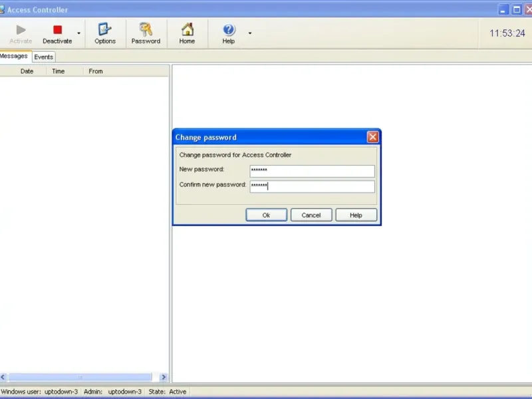This screenshot has height=399, width=532.
Task: Click the Activate play icon
Action: point(21,30)
